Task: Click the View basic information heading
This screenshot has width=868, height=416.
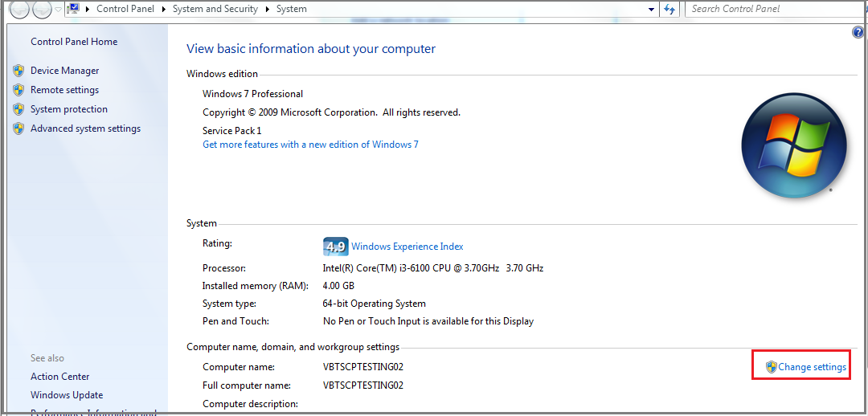Action: click(x=311, y=49)
